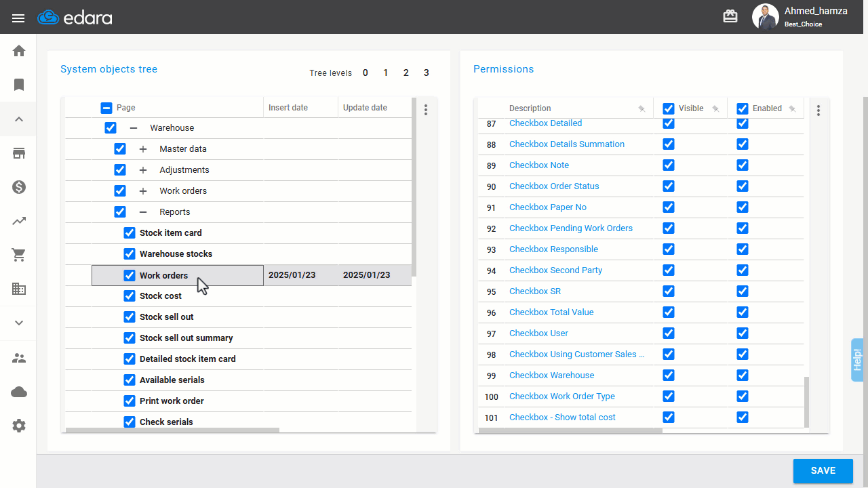The height and width of the screenshot is (488, 868).
Task: Open the bookmarks icon in sidebar
Action: tap(19, 85)
